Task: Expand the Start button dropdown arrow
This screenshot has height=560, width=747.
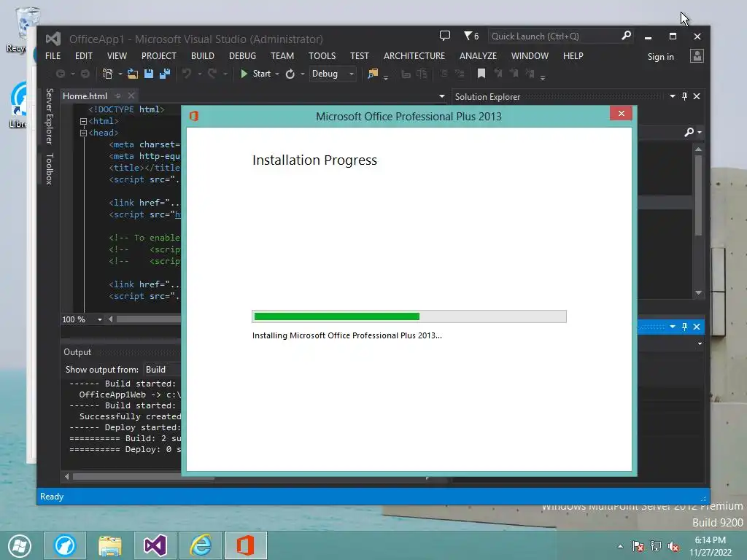Action: tap(277, 74)
